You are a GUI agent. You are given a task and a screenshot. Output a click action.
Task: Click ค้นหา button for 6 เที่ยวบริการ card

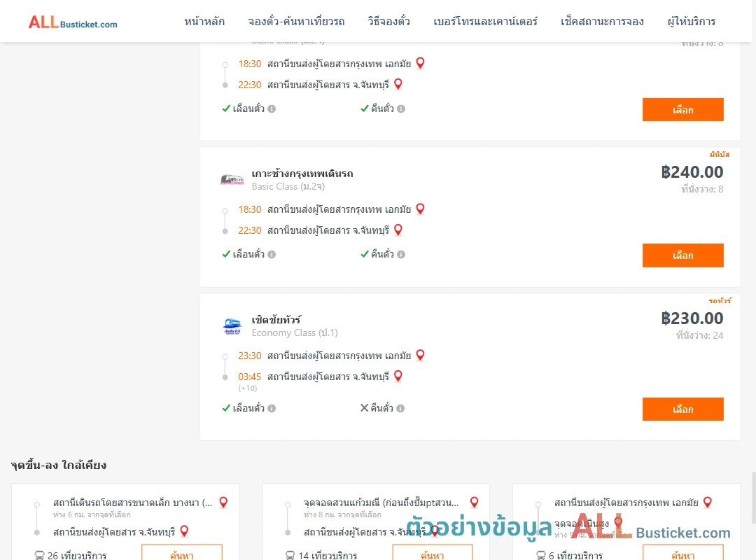(x=682, y=554)
